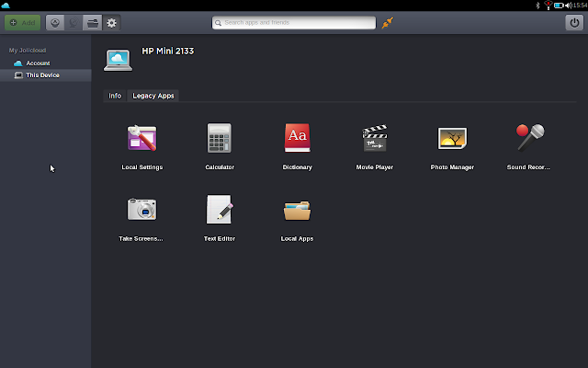The width and height of the screenshot is (588, 368).
Task: Click the HP Mini 2133 laptop icon
Action: (x=118, y=60)
